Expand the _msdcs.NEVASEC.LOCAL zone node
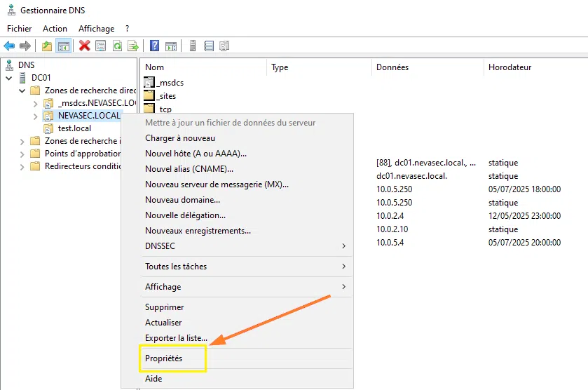This screenshot has height=390, width=588. 35,103
